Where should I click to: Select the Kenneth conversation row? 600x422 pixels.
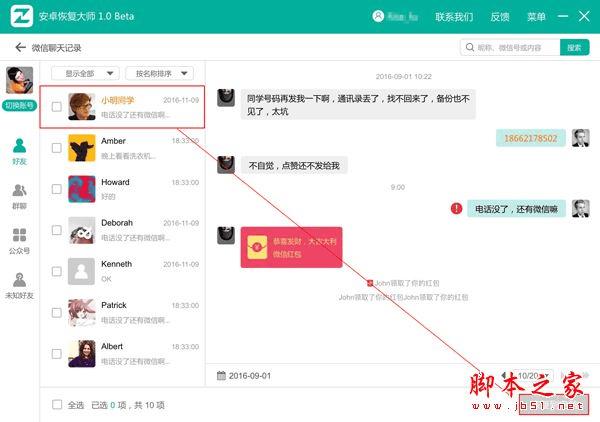(122, 272)
